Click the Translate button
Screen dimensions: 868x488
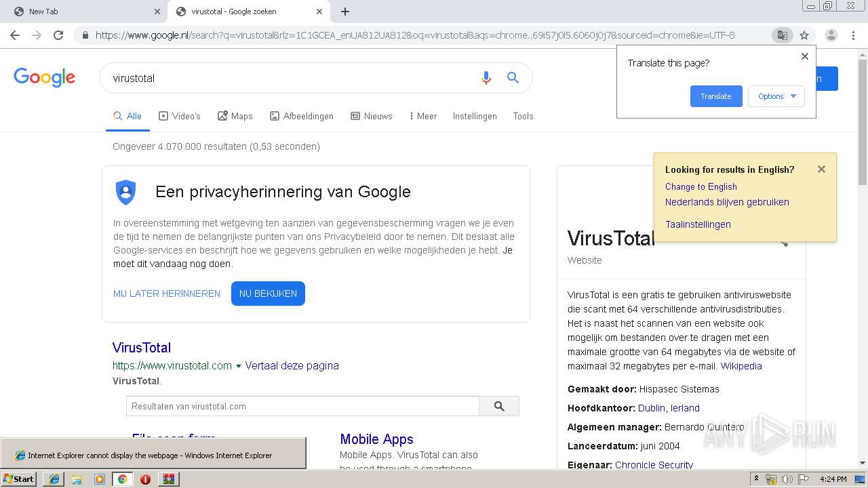click(716, 96)
